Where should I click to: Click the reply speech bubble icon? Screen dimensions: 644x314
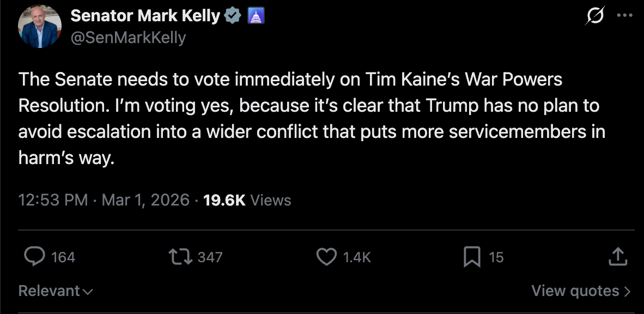pos(34,257)
